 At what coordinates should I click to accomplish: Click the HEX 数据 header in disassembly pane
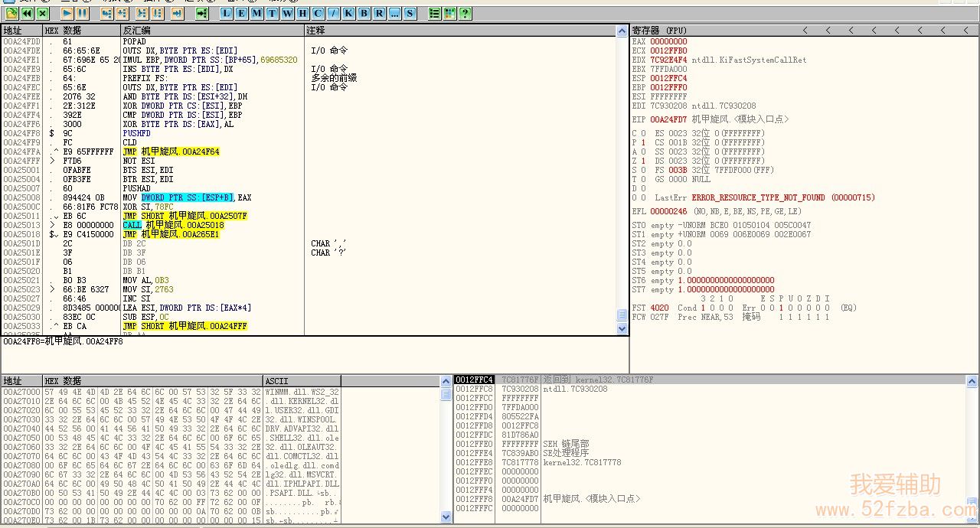82,31
